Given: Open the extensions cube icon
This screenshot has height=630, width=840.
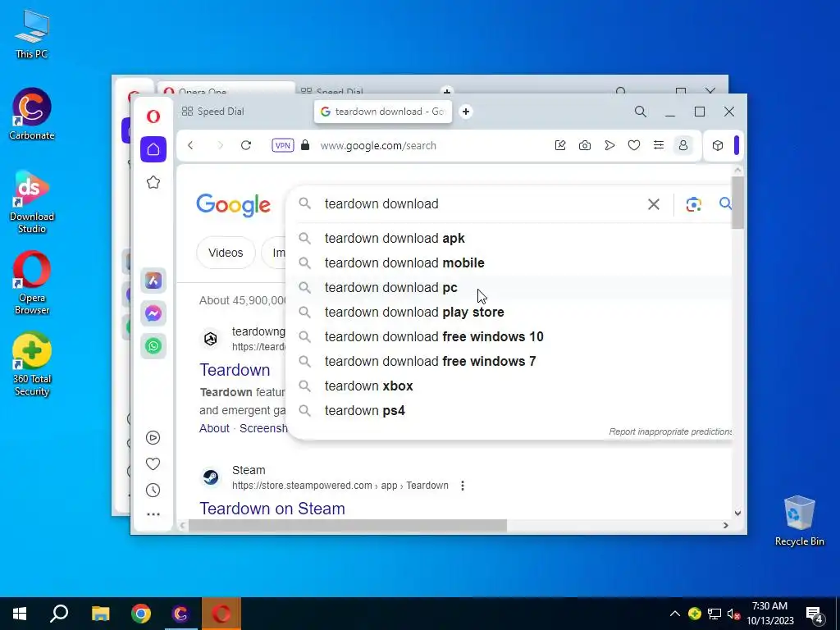Looking at the screenshot, I should pyautogui.click(x=718, y=145).
